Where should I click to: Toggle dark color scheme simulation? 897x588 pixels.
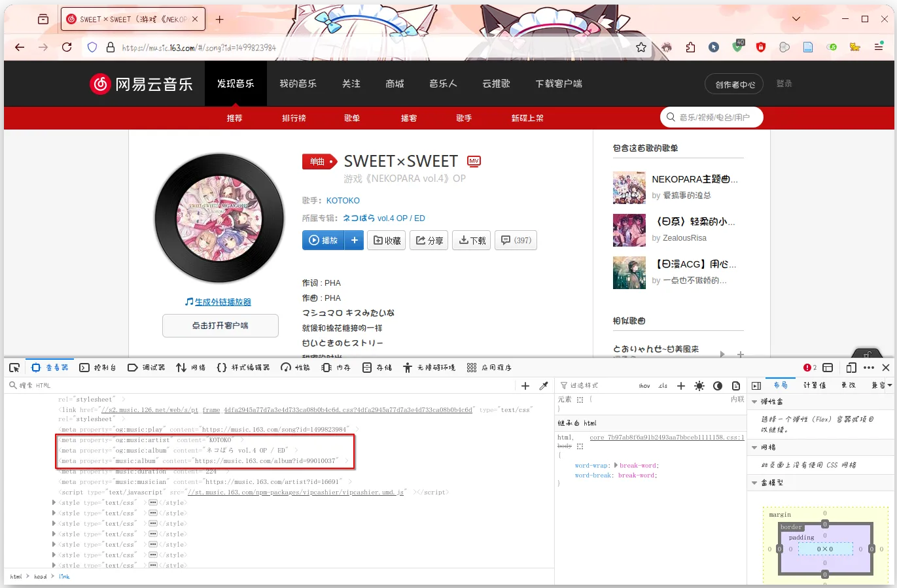(x=717, y=386)
